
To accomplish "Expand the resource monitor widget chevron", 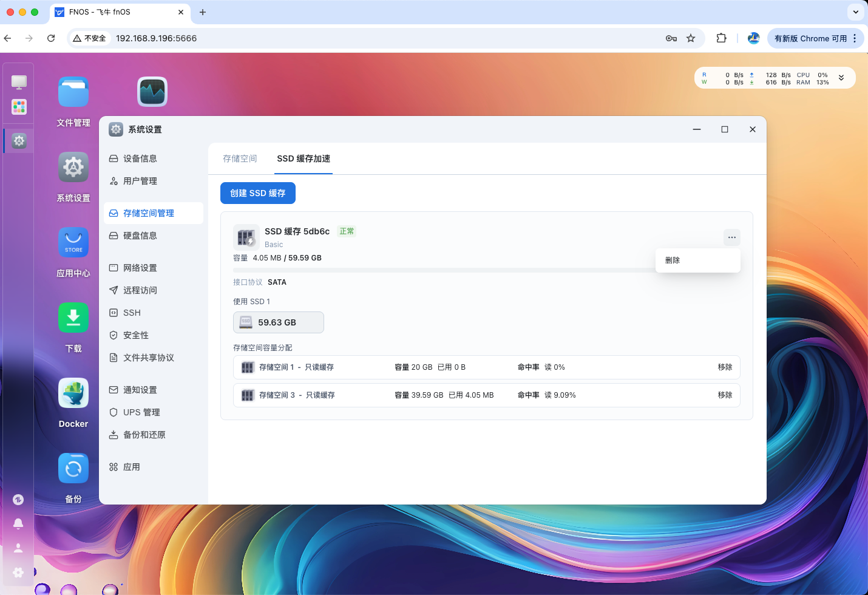I will click(x=841, y=78).
